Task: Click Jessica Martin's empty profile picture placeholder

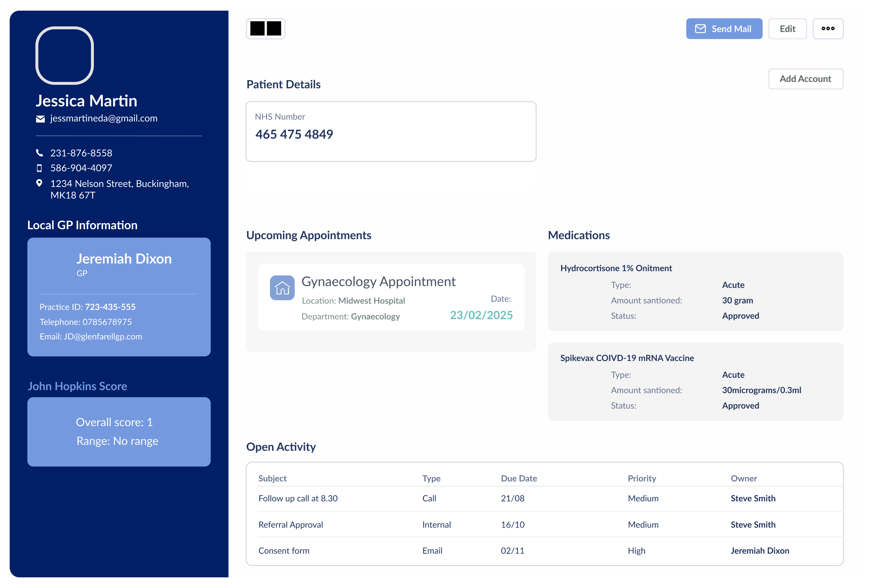Action: [65, 55]
